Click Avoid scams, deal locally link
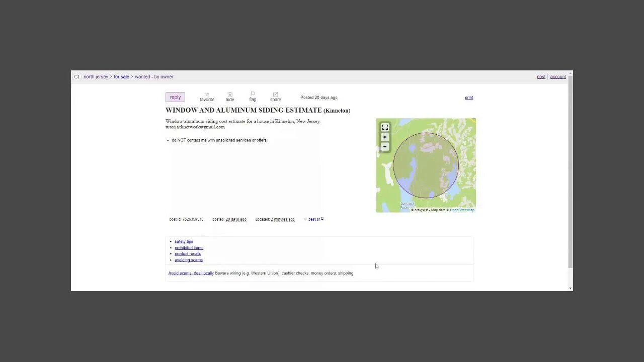Screen dimensions: 644x362 point(191,273)
